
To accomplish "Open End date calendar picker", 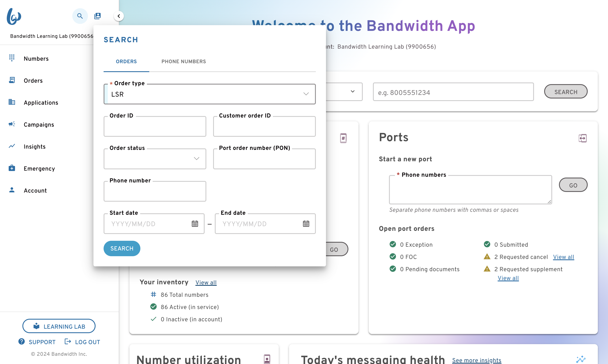I will 306,224.
